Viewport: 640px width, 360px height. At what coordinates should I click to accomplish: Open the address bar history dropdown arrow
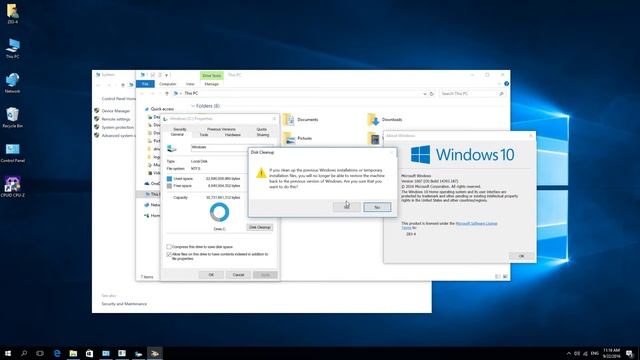coord(424,93)
